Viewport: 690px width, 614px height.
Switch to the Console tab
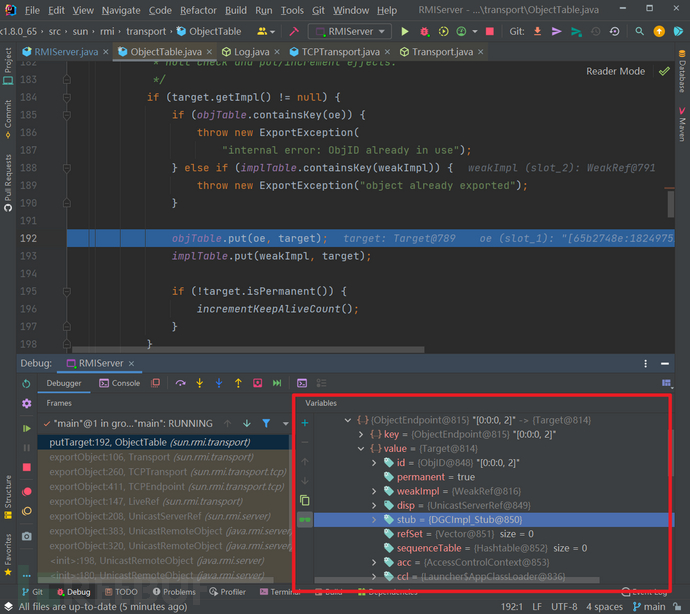pos(120,383)
